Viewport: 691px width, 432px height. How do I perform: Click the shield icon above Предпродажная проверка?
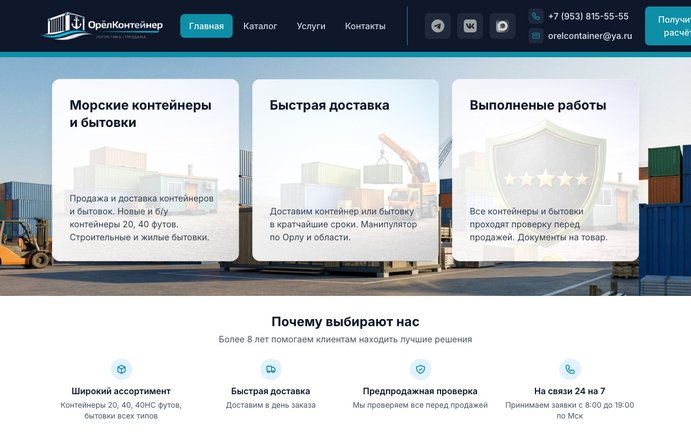coord(420,369)
